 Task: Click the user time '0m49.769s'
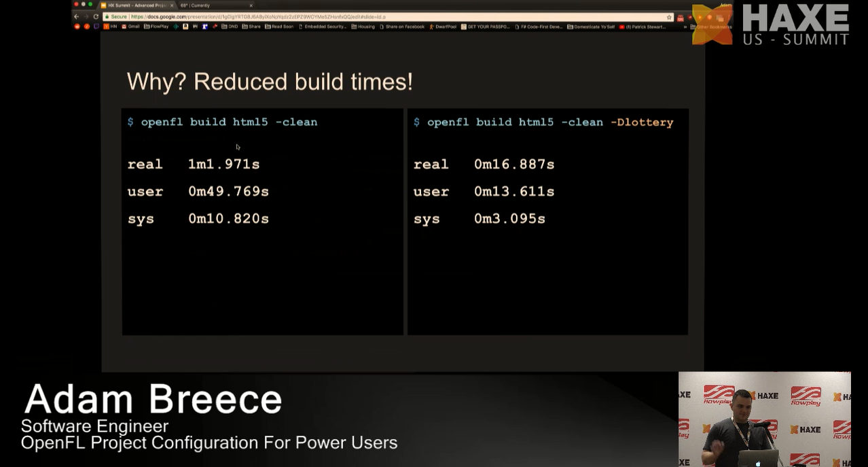[x=228, y=192]
